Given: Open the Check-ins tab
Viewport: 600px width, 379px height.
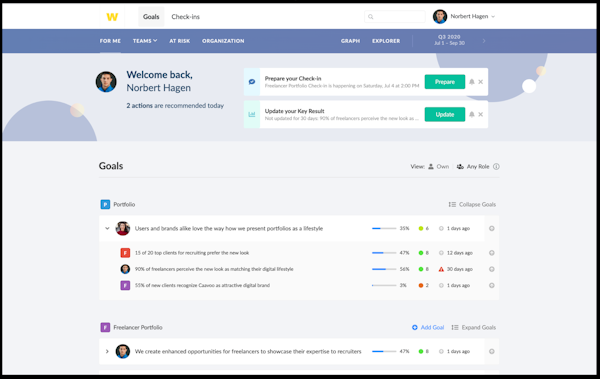Looking at the screenshot, I should click(x=186, y=17).
